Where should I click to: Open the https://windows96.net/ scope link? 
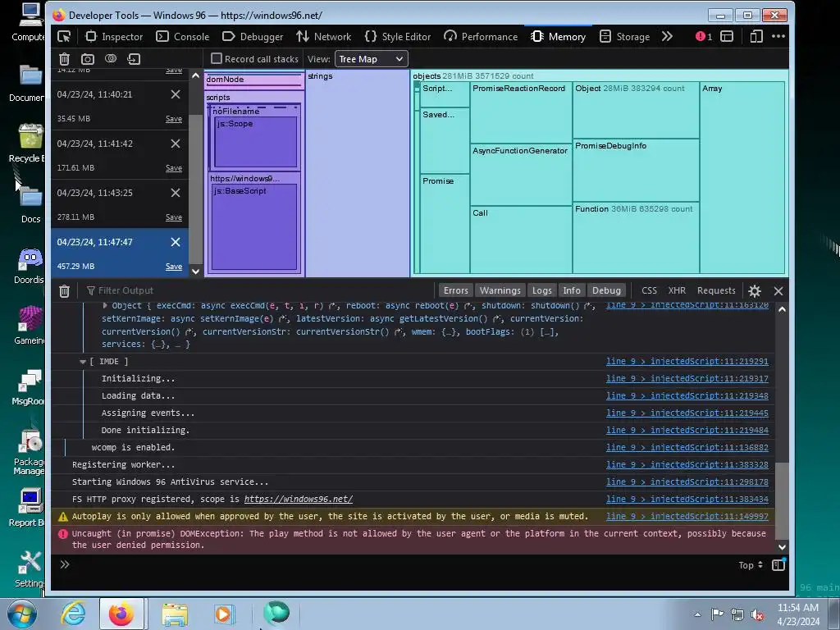coord(299,499)
